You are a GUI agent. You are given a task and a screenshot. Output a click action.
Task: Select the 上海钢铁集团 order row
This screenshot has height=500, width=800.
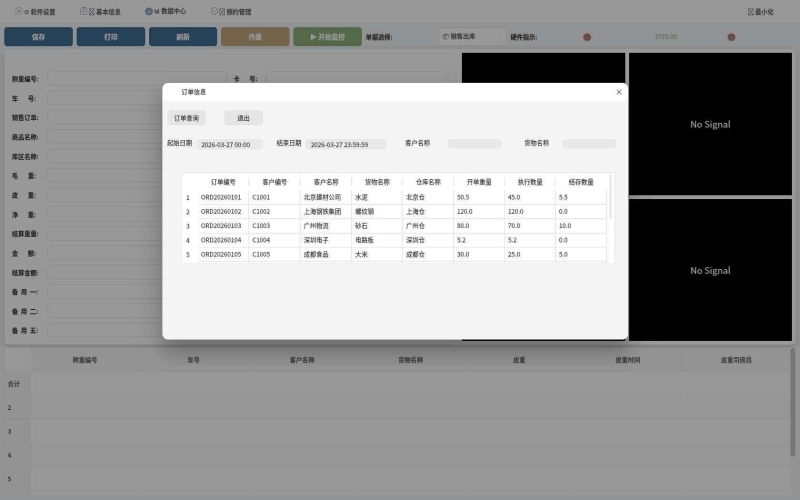[322, 212]
